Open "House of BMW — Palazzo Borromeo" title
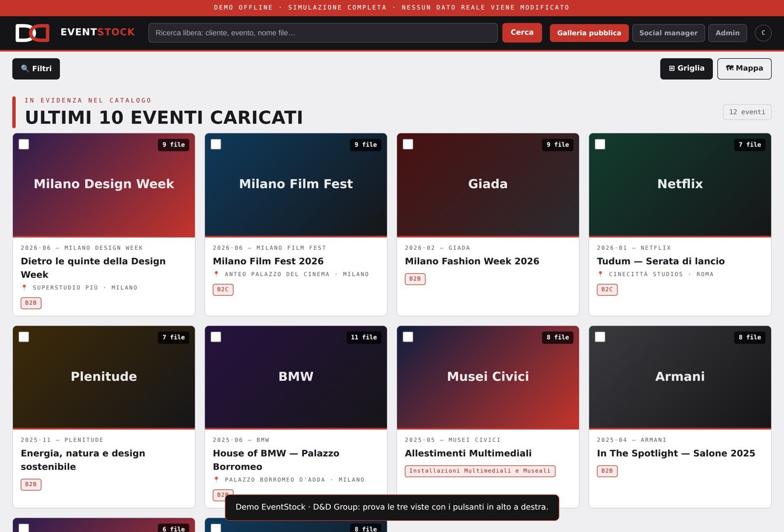Image resolution: width=784 pixels, height=532 pixels. [276, 460]
